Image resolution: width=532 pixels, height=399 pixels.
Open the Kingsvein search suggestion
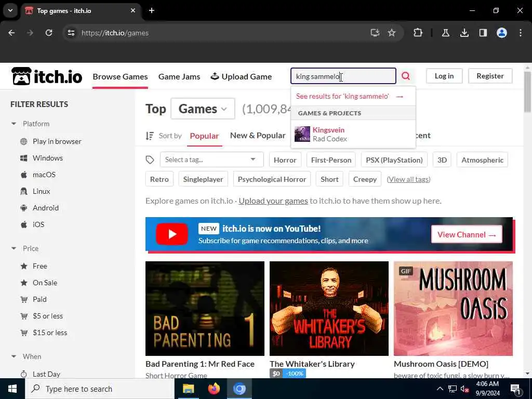point(353,134)
